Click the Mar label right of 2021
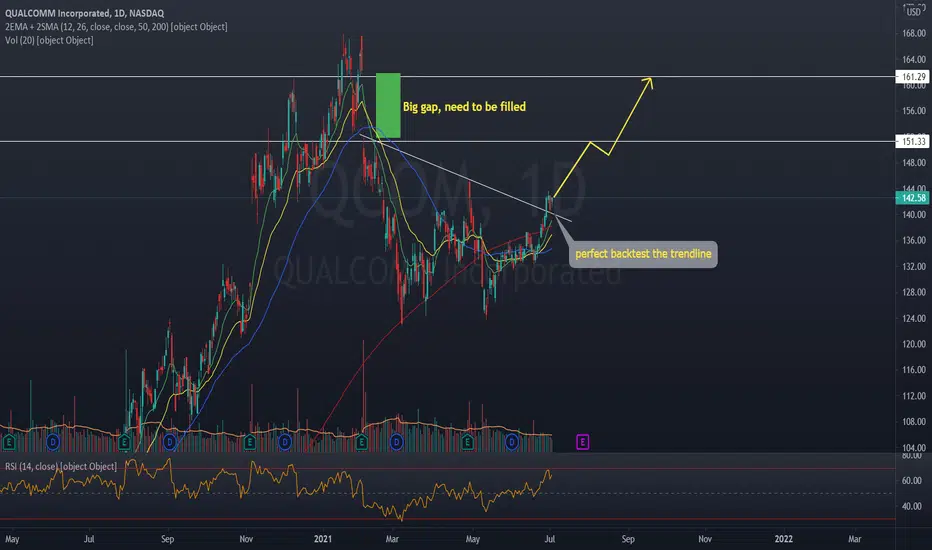 pos(392,539)
